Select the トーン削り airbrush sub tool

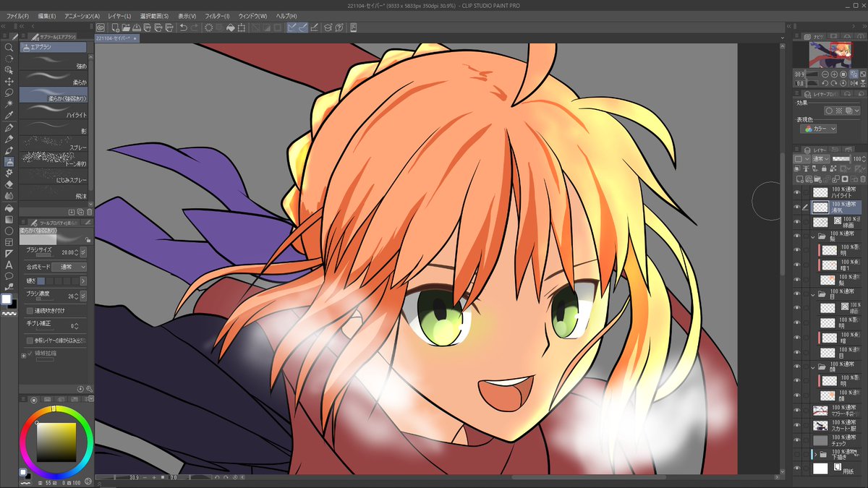(54, 159)
